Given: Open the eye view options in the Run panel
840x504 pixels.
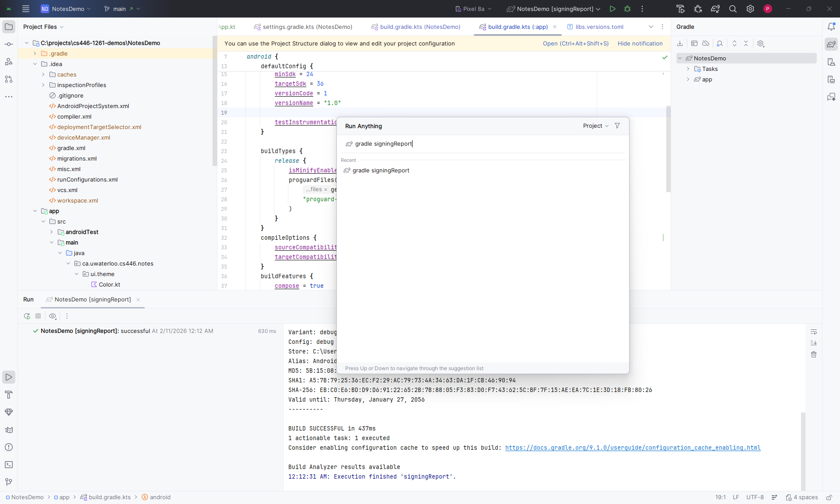Looking at the screenshot, I should pyautogui.click(x=52, y=316).
